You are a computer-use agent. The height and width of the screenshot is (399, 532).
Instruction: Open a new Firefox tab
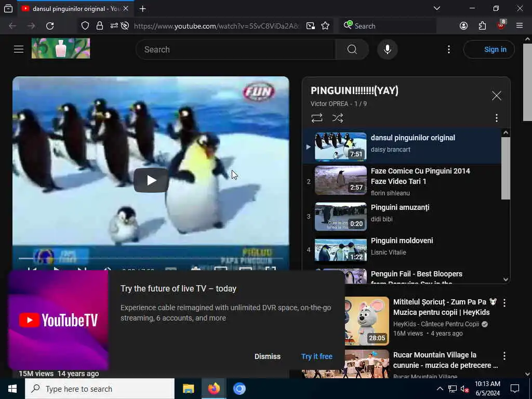click(x=142, y=9)
